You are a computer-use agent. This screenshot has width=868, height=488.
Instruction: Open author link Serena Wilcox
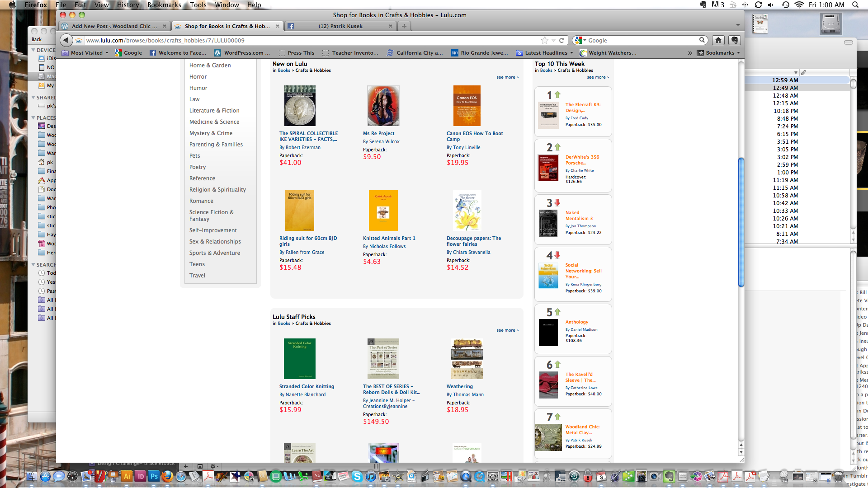tap(384, 141)
